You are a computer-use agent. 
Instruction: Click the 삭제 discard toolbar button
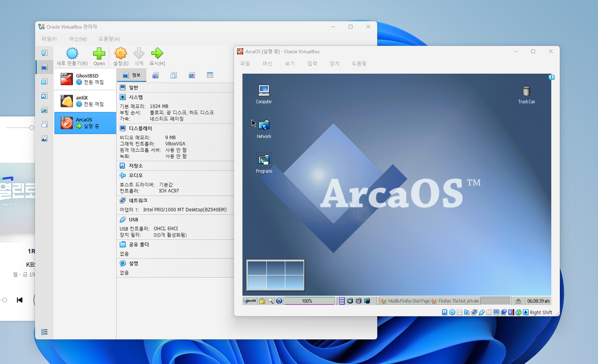point(139,57)
